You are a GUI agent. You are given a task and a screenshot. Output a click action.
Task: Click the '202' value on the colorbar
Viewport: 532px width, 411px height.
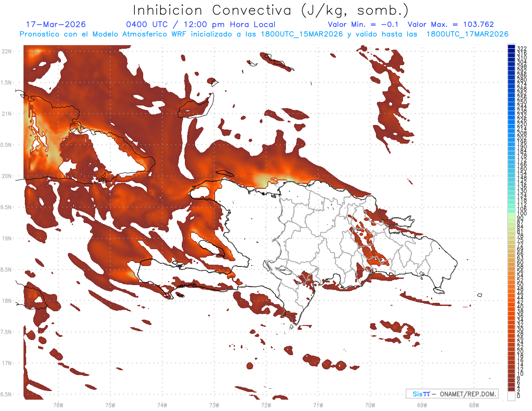point(521,137)
